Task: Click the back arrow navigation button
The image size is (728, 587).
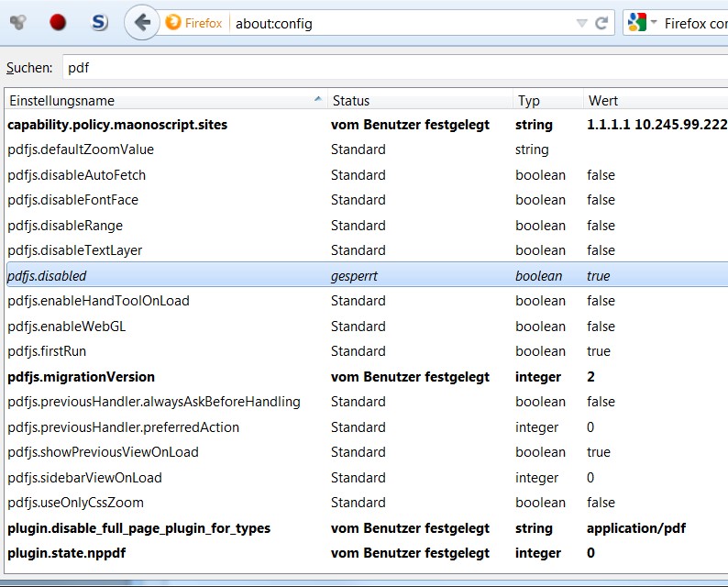Action: 141,23
